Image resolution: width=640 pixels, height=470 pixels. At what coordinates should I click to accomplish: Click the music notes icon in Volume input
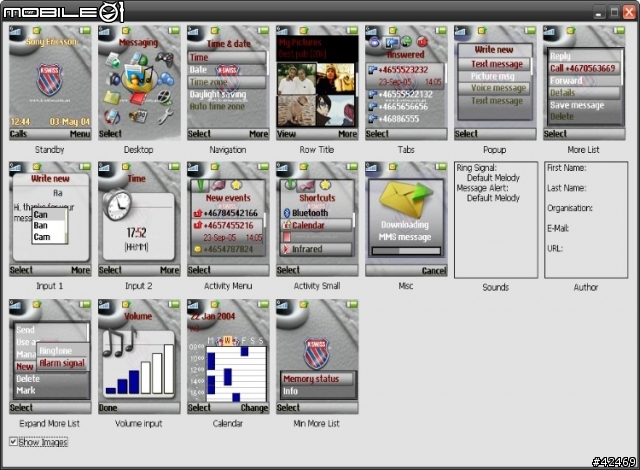119,342
